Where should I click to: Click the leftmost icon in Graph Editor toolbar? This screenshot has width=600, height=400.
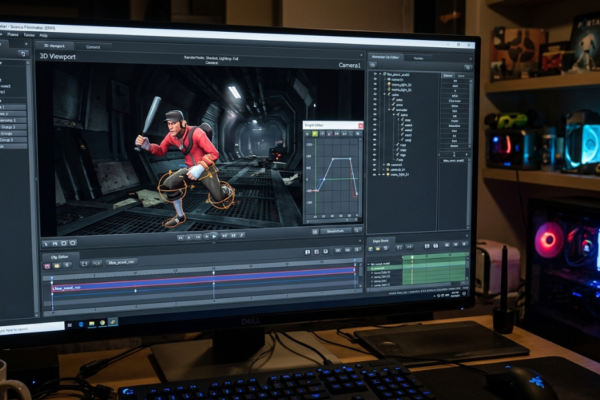(x=307, y=134)
